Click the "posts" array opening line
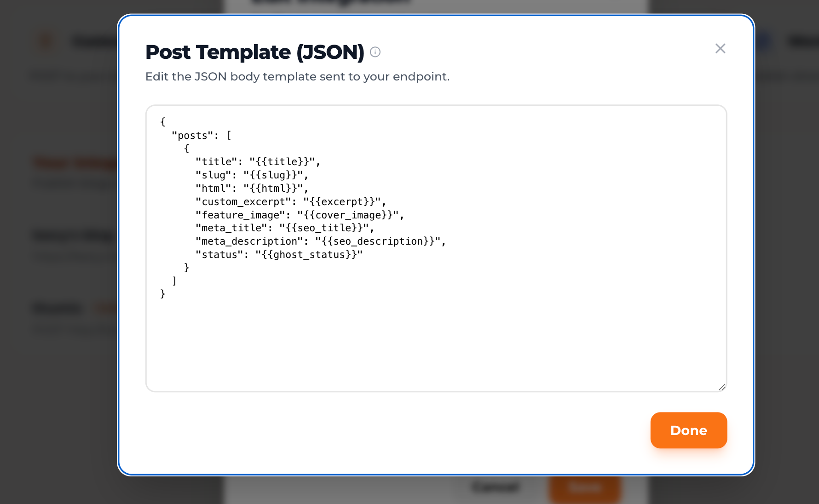Screen dimensions: 819x504 tap(202, 136)
